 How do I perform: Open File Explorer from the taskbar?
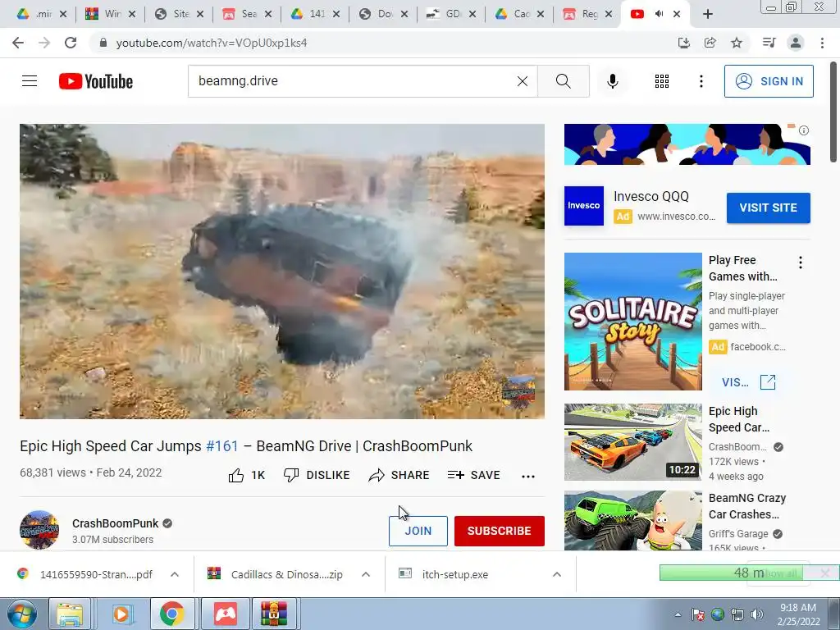(x=71, y=614)
